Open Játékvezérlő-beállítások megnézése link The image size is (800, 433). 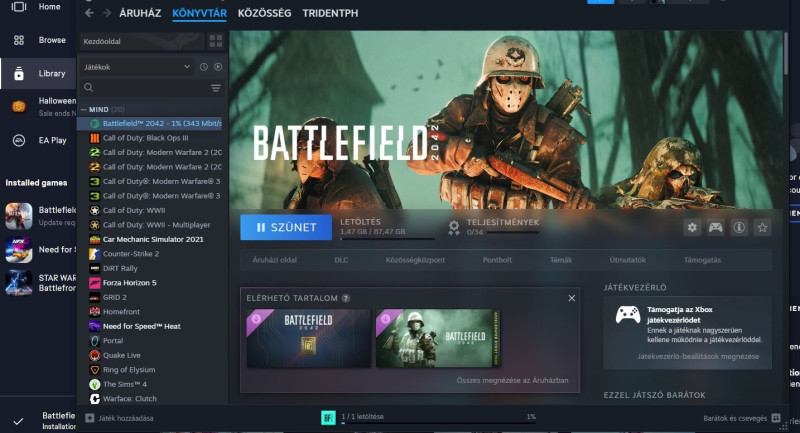coord(698,356)
